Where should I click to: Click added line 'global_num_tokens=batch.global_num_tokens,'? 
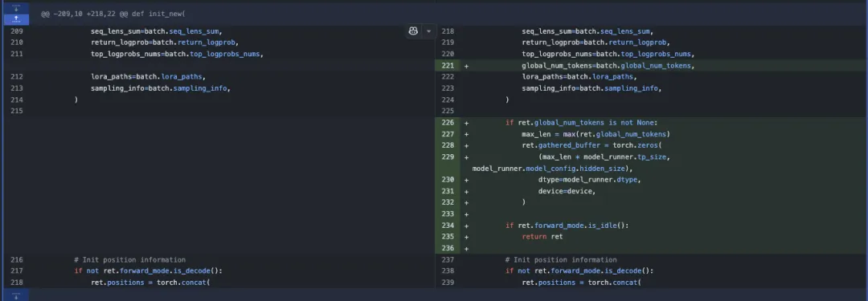pyautogui.click(x=608, y=65)
